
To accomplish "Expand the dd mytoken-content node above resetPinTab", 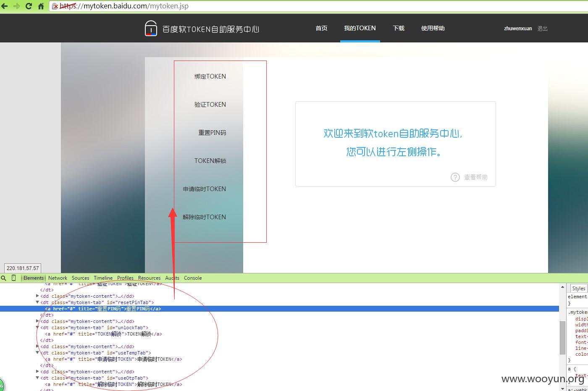I will tap(37, 296).
